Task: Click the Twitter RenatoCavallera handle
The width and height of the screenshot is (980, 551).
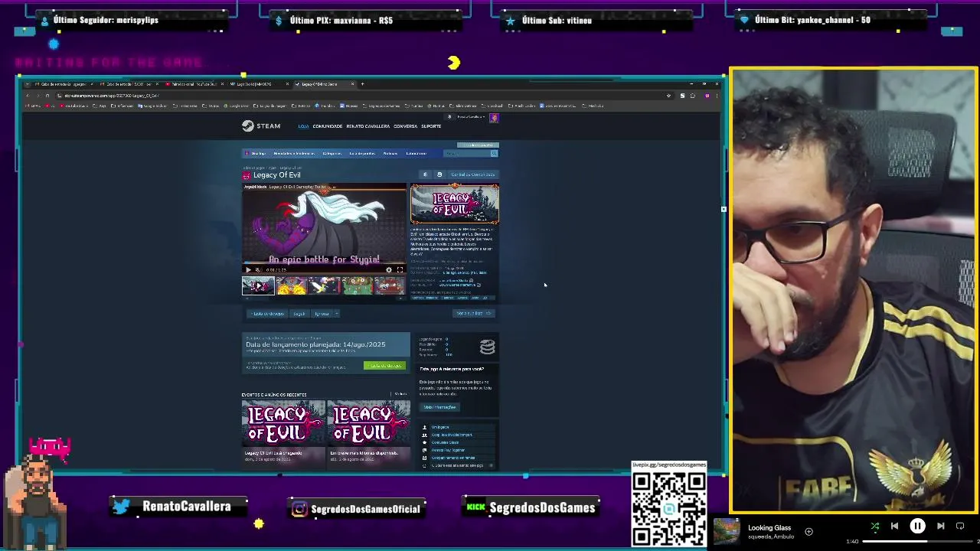Action: point(187,507)
